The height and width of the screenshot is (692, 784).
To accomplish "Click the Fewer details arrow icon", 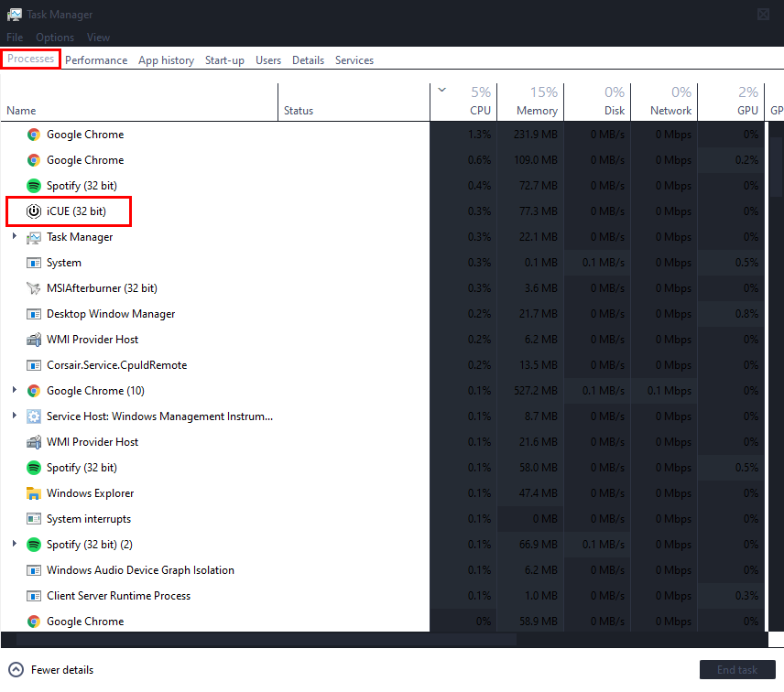I will 16,670.
